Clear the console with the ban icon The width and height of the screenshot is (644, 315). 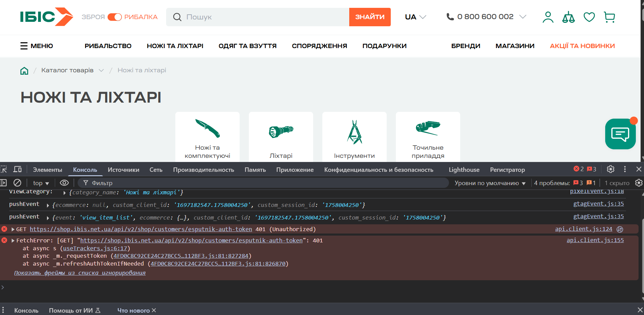[x=17, y=183]
